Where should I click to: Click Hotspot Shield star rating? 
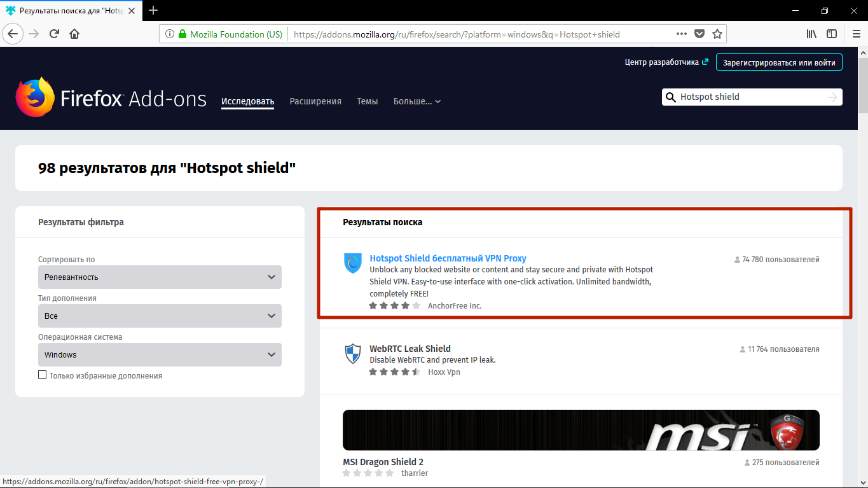click(x=395, y=306)
